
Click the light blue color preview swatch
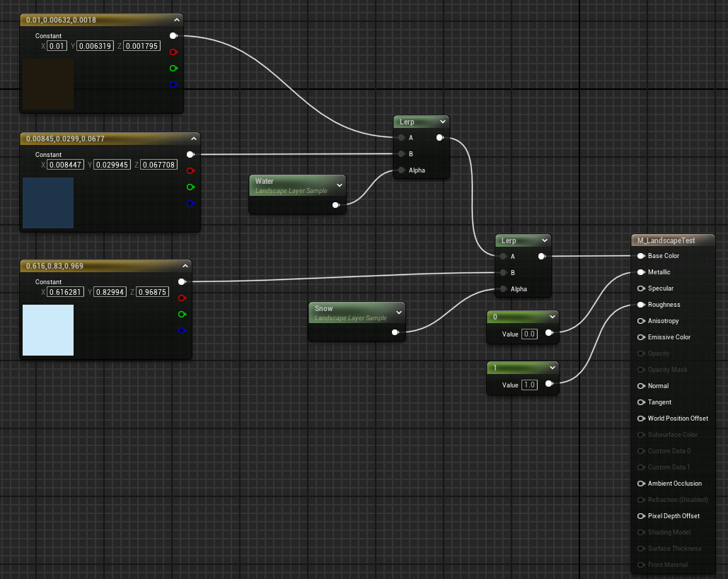[48, 330]
